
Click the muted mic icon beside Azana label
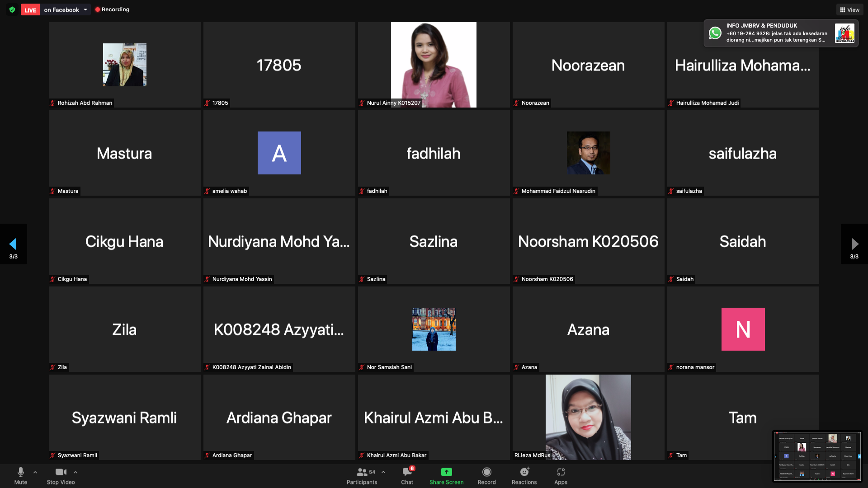516,367
